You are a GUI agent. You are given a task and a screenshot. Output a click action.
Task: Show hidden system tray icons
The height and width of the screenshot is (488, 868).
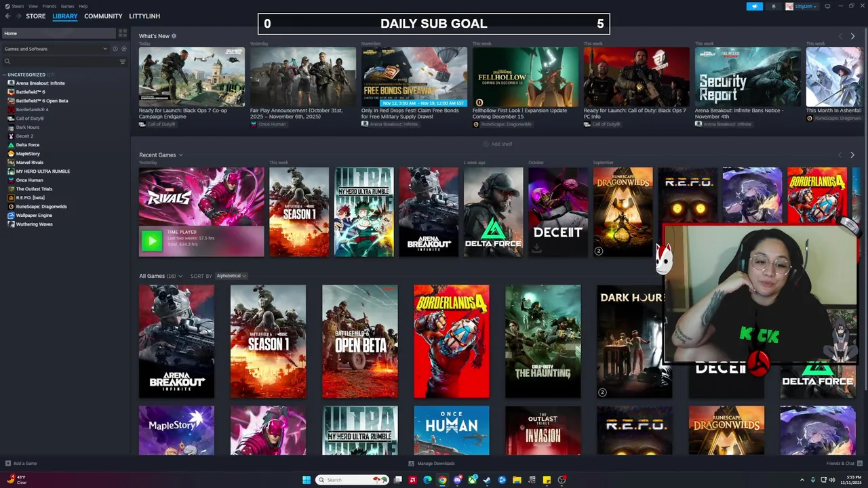click(x=802, y=480)
